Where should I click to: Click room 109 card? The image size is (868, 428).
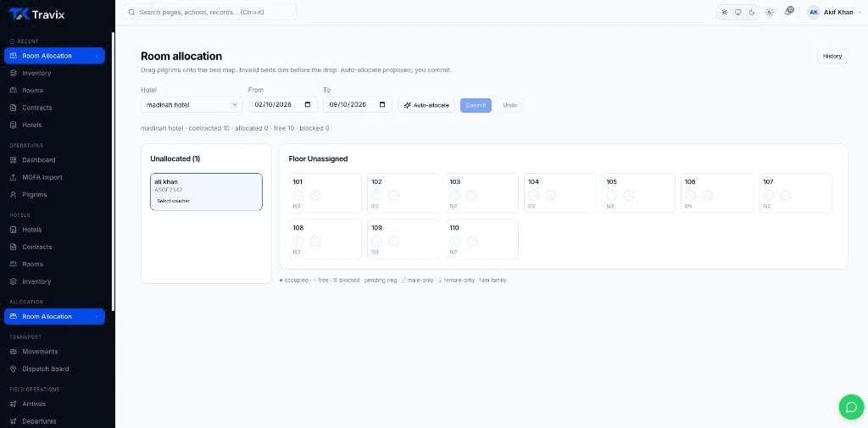coord(403,239)
